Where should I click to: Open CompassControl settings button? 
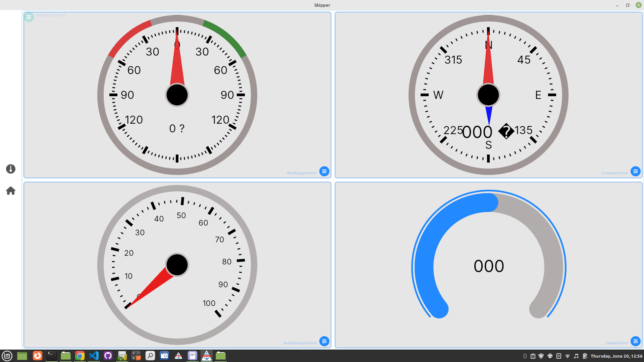tap(635, 171)
